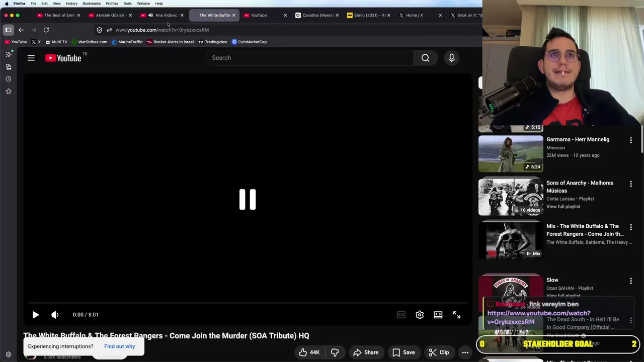644x362 pixels.
Task: Open options for the Slow playlist
Action: [x=631, y=282]
